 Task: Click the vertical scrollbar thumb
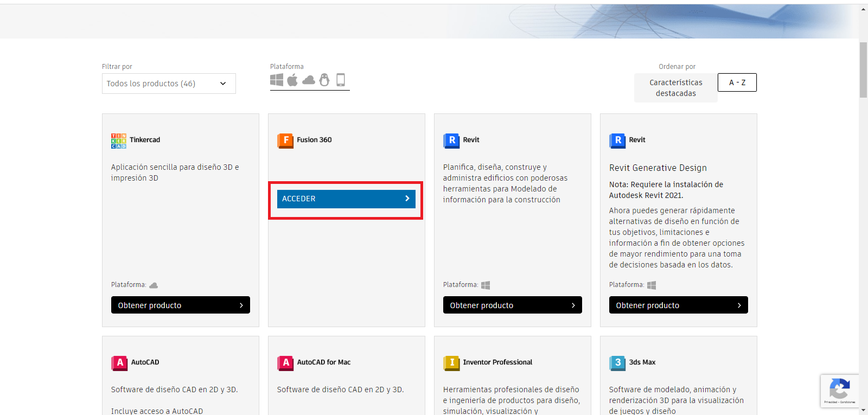(863, 69)
